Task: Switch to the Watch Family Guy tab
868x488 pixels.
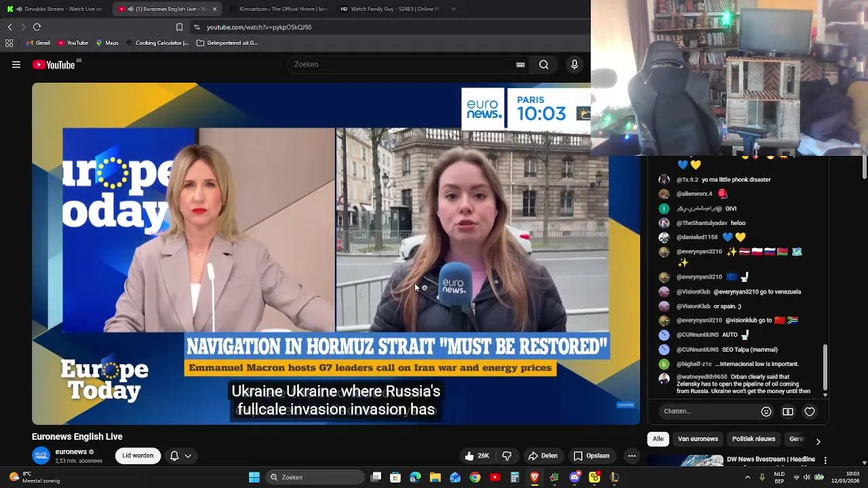Action: pyautogui.click(x=389, y=9)
